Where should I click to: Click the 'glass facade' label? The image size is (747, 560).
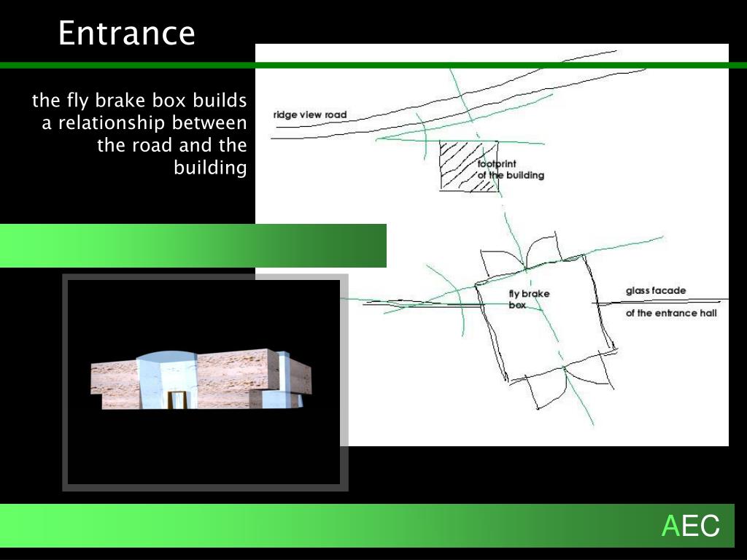point(656,290)
